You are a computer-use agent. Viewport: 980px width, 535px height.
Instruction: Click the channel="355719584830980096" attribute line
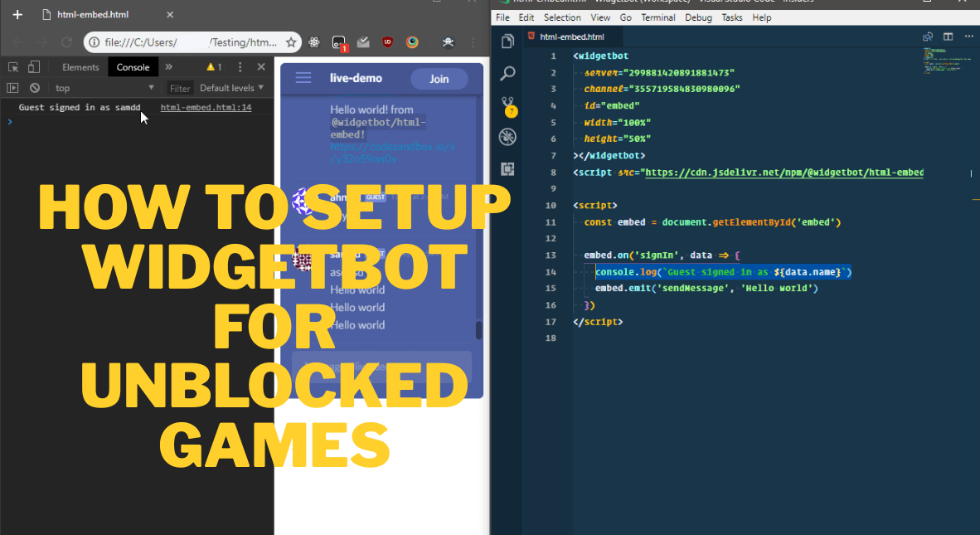tap(662, 89)
